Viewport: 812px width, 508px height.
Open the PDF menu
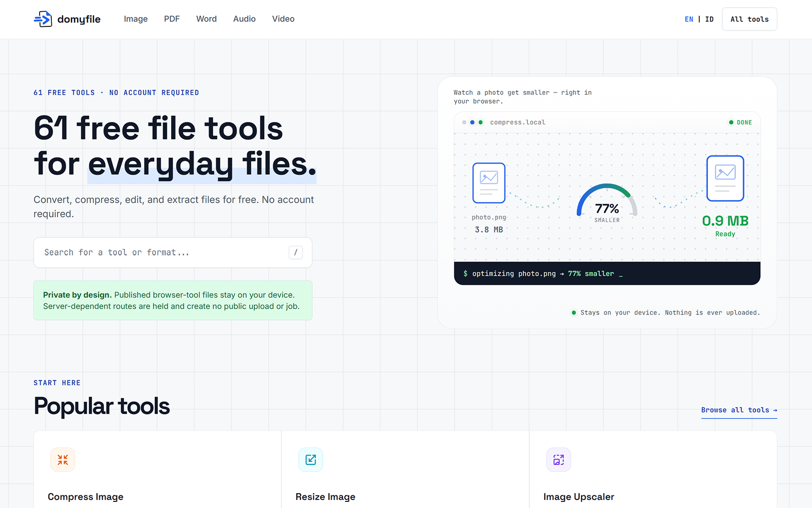point(172,19)
